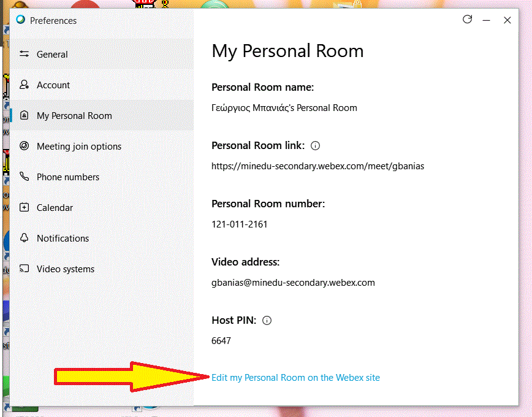
Task: Click the Notifications bell icon
Action: tap(24, 238)
